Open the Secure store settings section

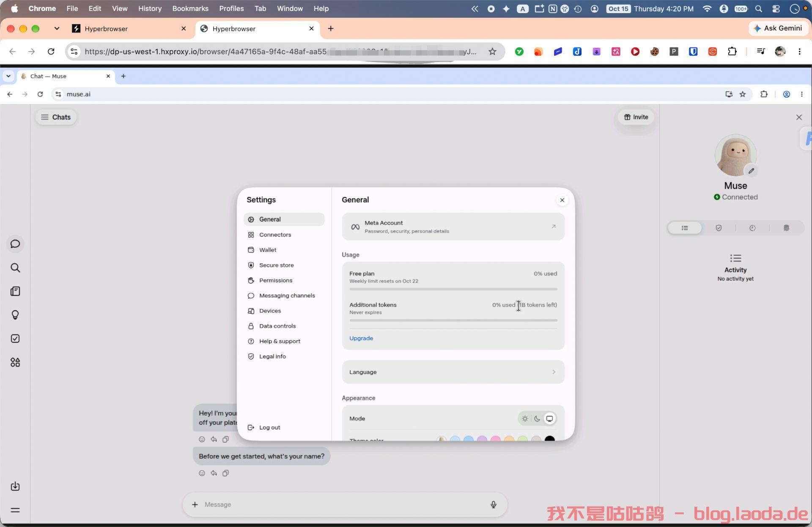[x=284, y=265]
